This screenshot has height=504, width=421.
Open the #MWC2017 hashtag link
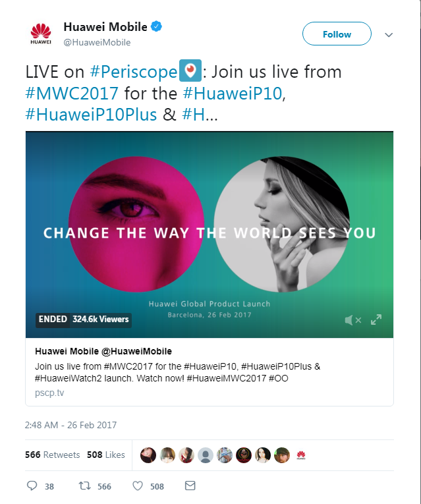pos(72,93)
